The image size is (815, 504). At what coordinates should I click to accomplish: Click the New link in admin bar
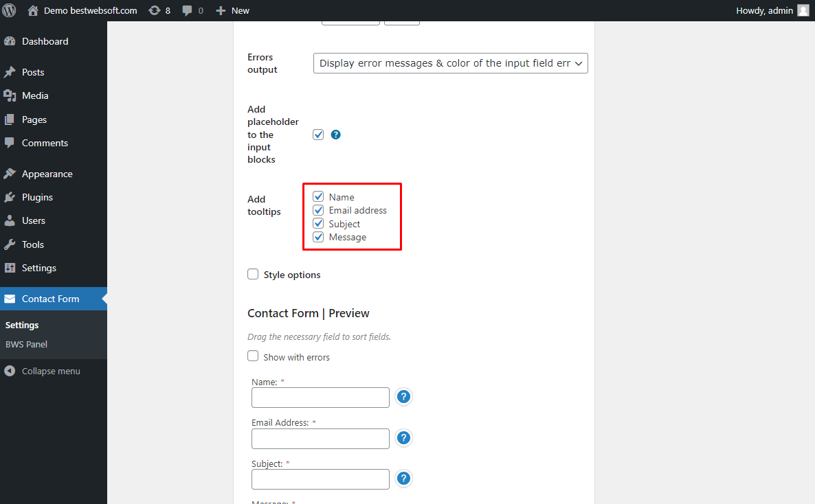click(240, 10)
